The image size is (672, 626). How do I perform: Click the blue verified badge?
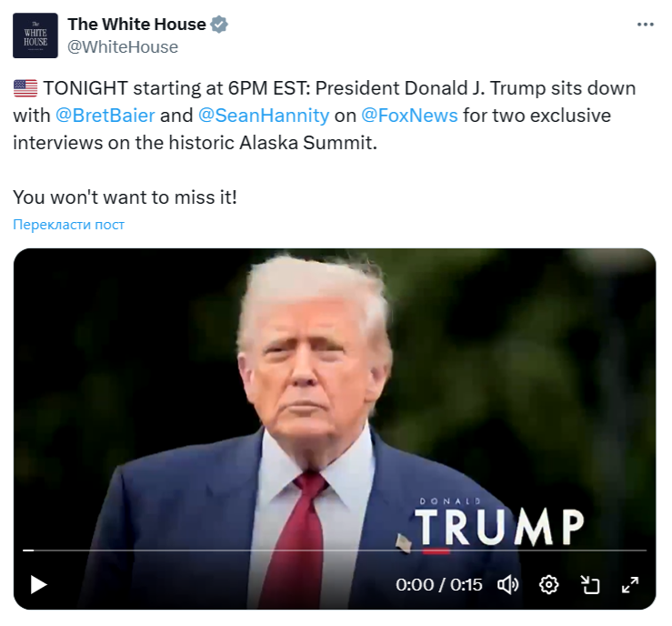coord(219,25)
